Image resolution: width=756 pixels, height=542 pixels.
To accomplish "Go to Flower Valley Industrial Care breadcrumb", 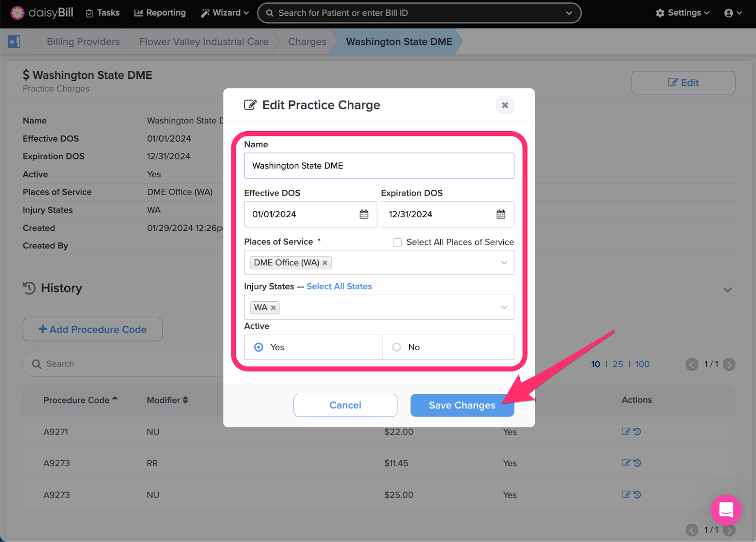I will pyautogui.click(x=204, y=42).
